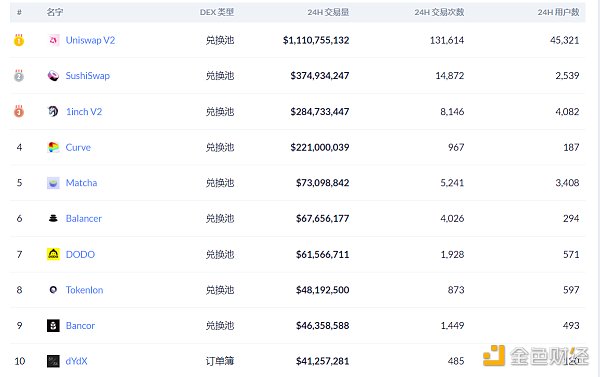Click the gold first-place medal icon

(x=19, y=40)
